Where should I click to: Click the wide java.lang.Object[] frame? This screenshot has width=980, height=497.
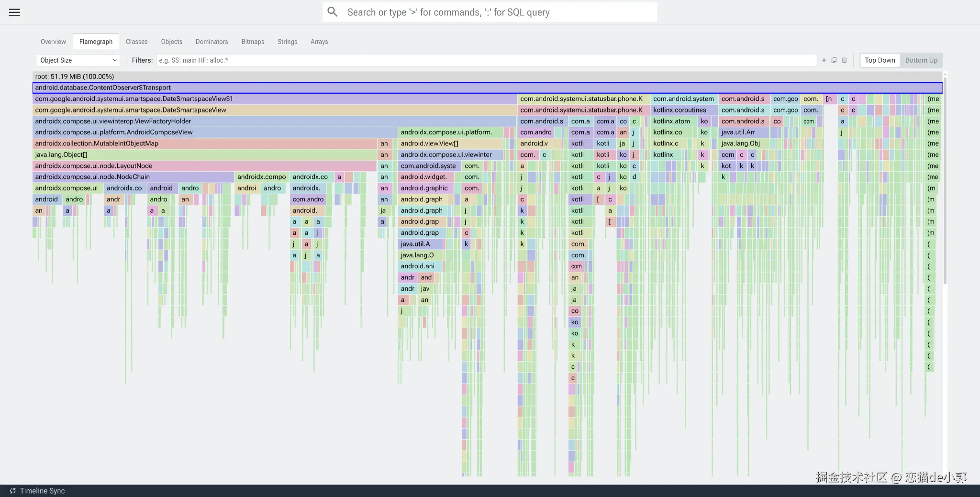(205, 155)
